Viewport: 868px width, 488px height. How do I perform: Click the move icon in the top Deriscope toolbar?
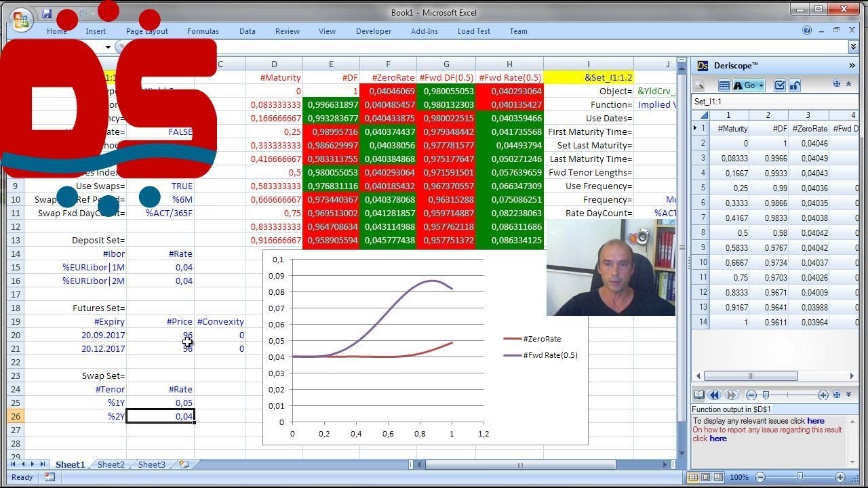[837, 83]
